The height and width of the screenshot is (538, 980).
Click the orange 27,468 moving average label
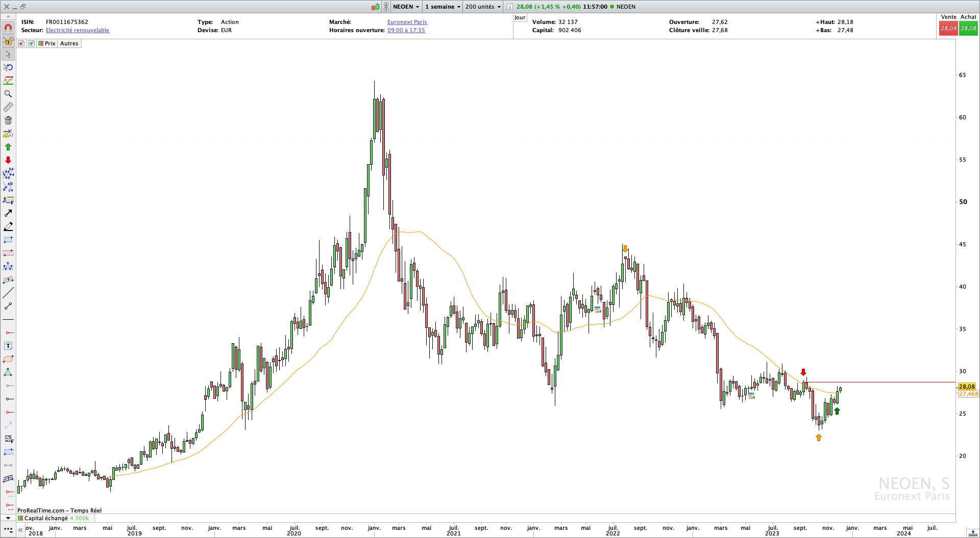(968, 394)
